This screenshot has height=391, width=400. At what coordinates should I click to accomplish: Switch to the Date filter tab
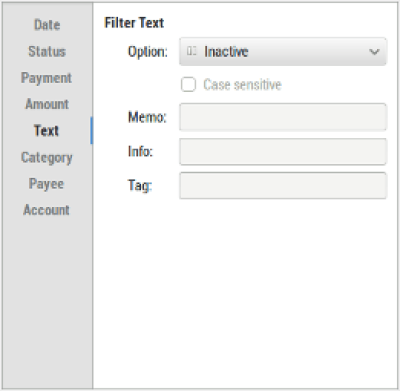(x=47, y=25)
